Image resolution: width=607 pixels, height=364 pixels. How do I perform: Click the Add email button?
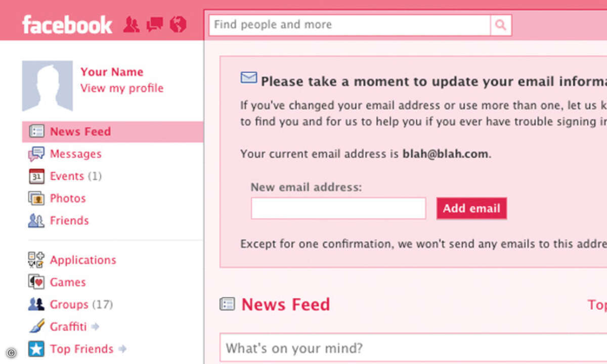471,208
